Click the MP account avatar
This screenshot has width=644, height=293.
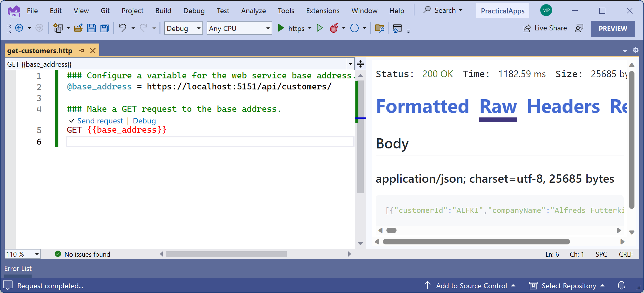(546, 10)
